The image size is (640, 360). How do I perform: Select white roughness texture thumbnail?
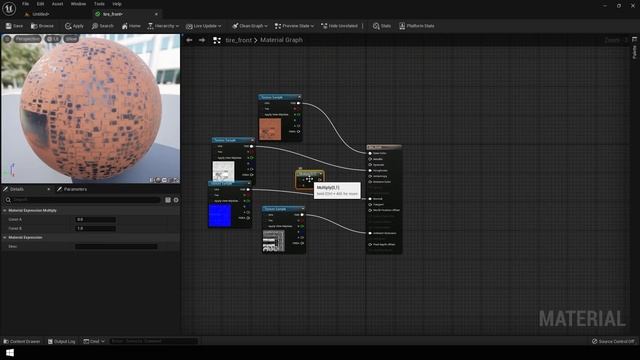(x=223, y=171)
